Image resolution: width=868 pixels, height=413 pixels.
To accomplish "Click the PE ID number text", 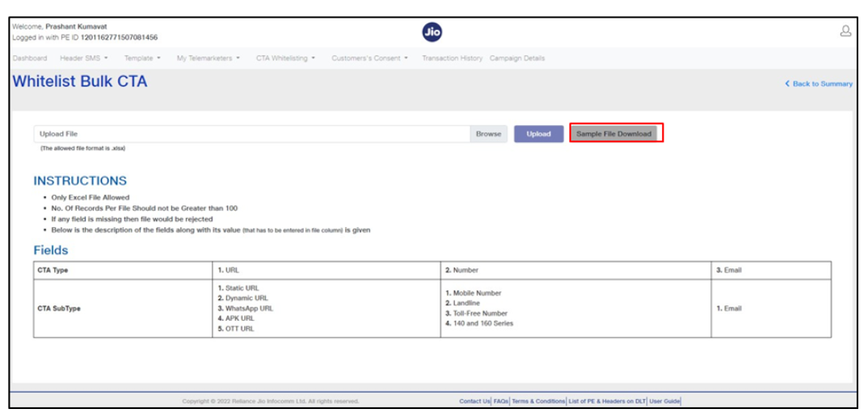I will 119,37.
